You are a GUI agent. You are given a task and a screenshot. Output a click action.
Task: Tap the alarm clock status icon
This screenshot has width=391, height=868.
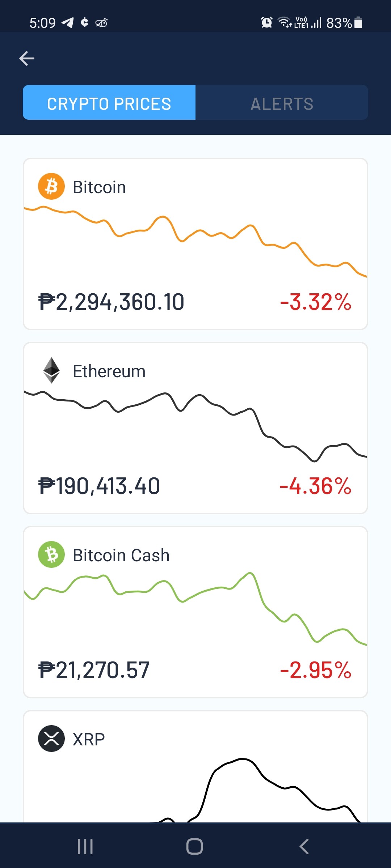[267, 22]
